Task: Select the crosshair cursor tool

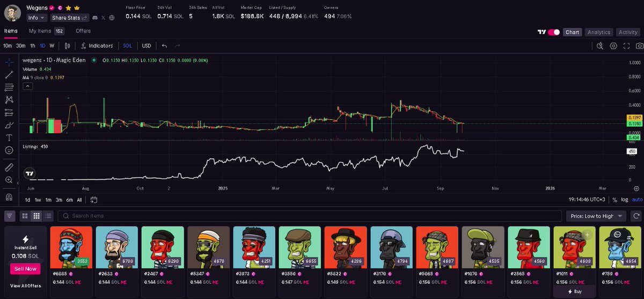Action: 9,62
